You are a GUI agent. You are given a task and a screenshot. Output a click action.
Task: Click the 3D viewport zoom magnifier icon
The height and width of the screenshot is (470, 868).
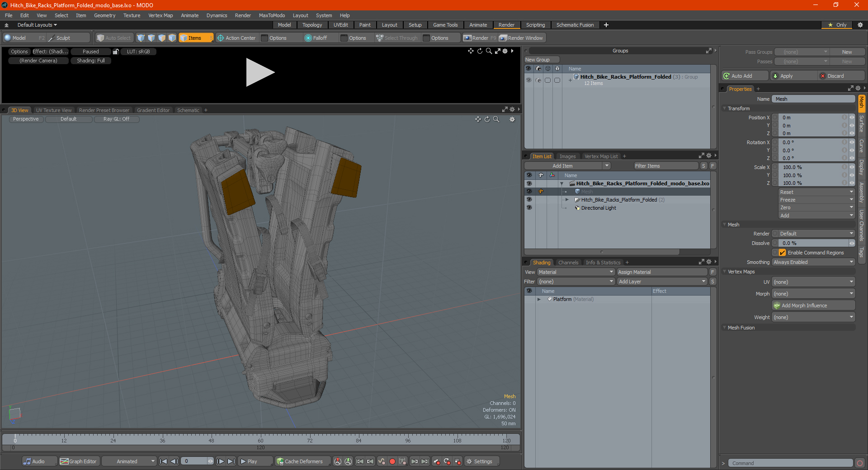point(496,119)
